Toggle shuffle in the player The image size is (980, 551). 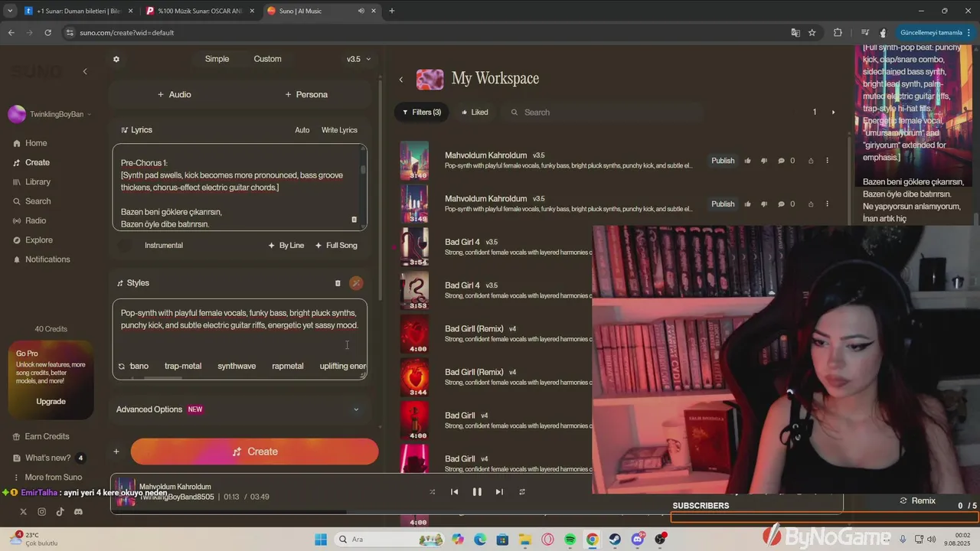coord(433,492)
